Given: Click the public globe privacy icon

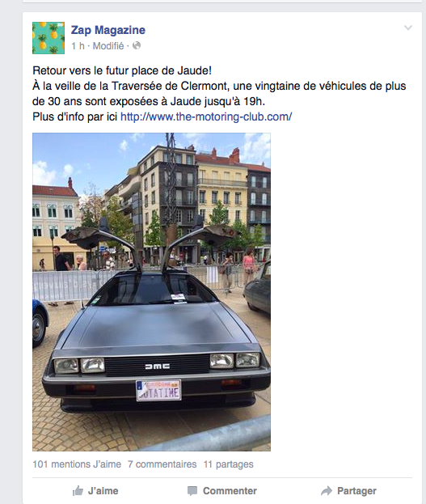Looking at the screenshot, I should (x=137, y=45).
